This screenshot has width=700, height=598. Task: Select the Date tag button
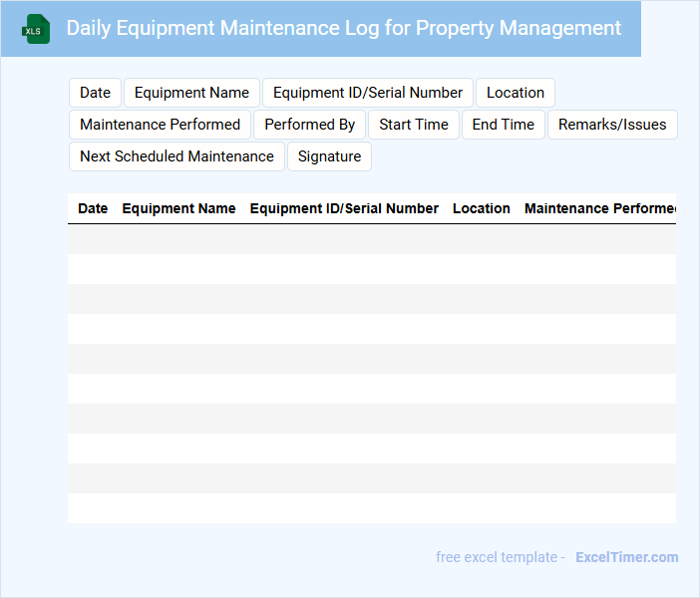pyautogui.click(x=95, y=93)
